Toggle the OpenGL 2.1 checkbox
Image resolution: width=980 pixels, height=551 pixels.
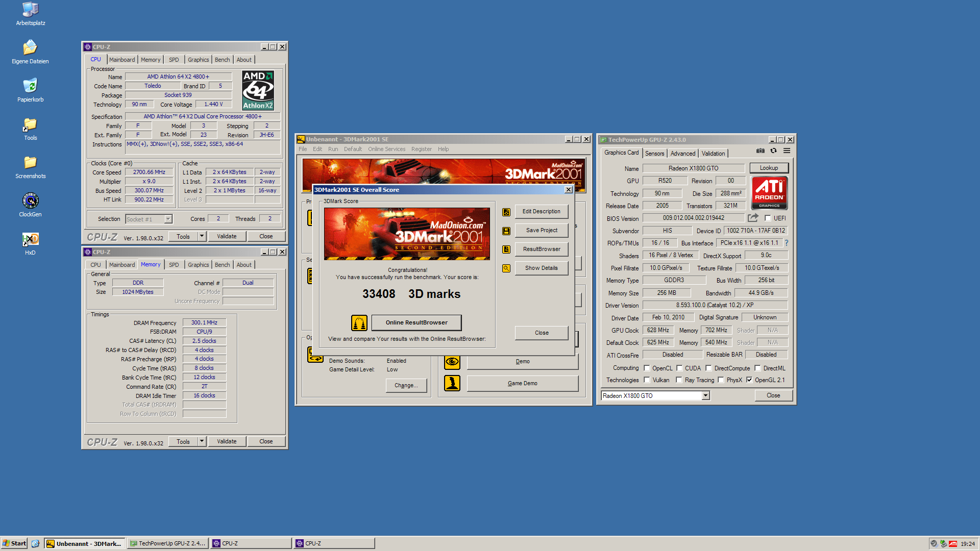749,380
